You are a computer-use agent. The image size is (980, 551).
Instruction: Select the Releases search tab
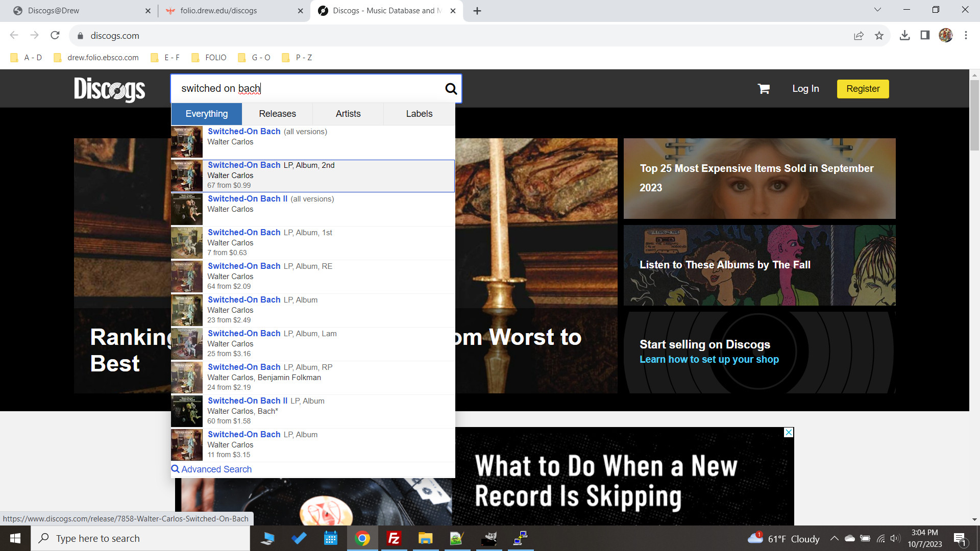(277, 114)
